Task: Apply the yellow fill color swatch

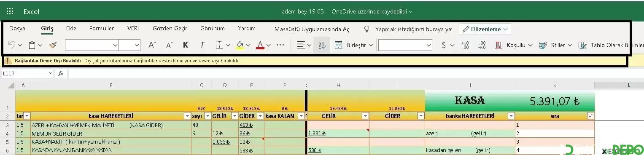Action: pyautogui.click(x=240, y=45)
